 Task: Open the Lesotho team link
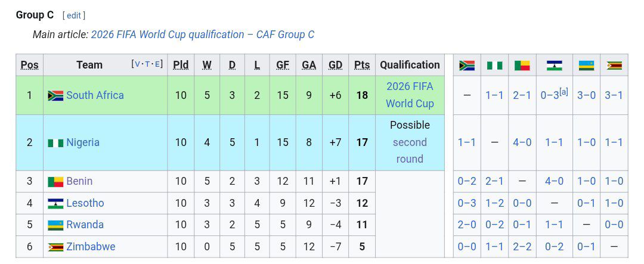85,203
